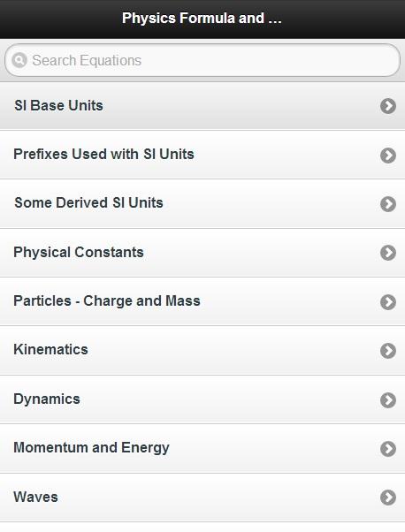Open Momentum and Energy text label
This screenshot has height=532, width=405.
pyautogui.click(x=91, y=448)
